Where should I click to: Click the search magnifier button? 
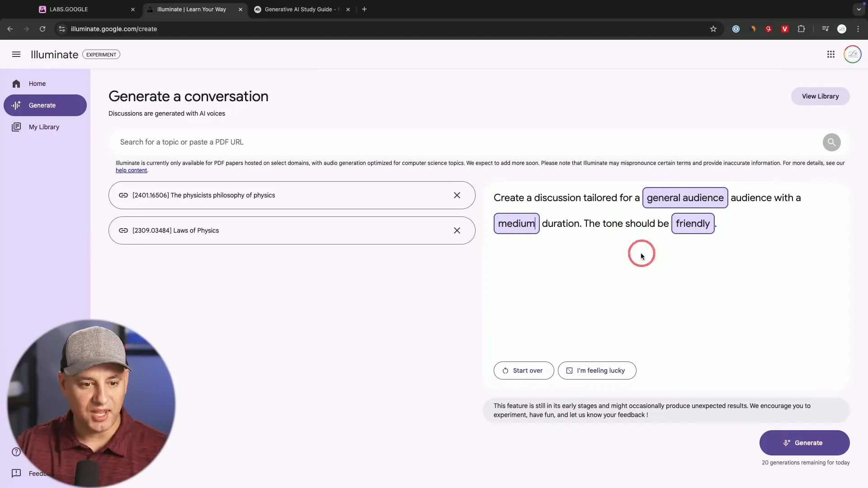coord(831,142)
